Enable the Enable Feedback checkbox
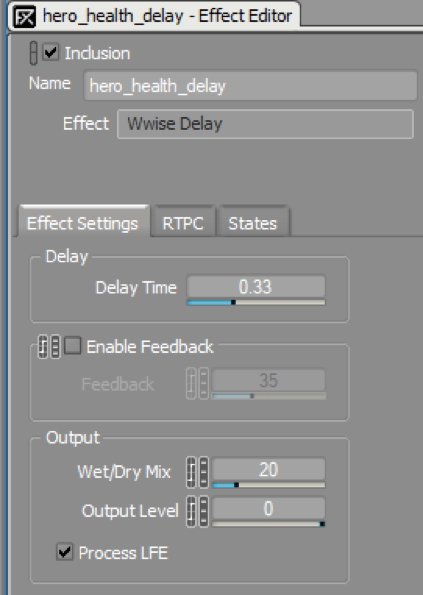This screenshot has height=595, width=423. 72,346
